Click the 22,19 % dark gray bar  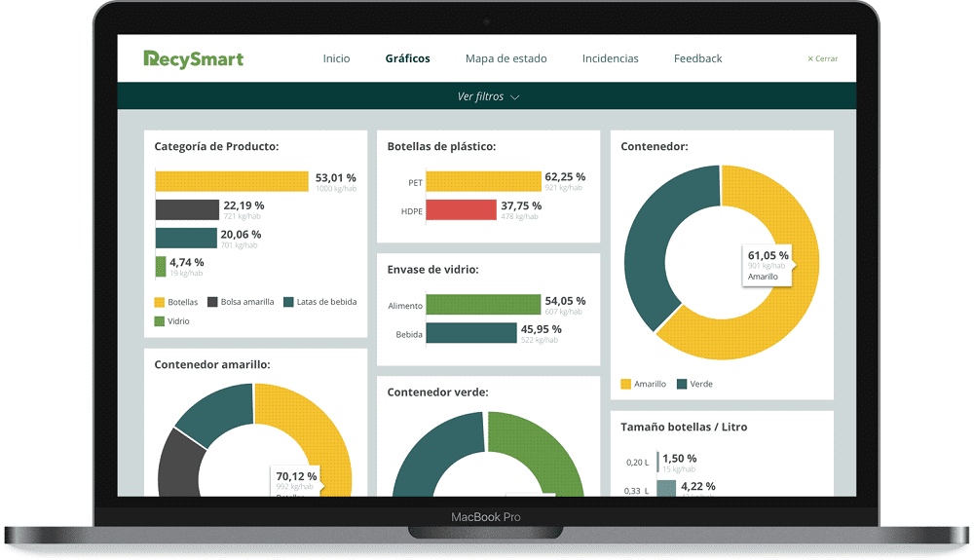[187, 209]
